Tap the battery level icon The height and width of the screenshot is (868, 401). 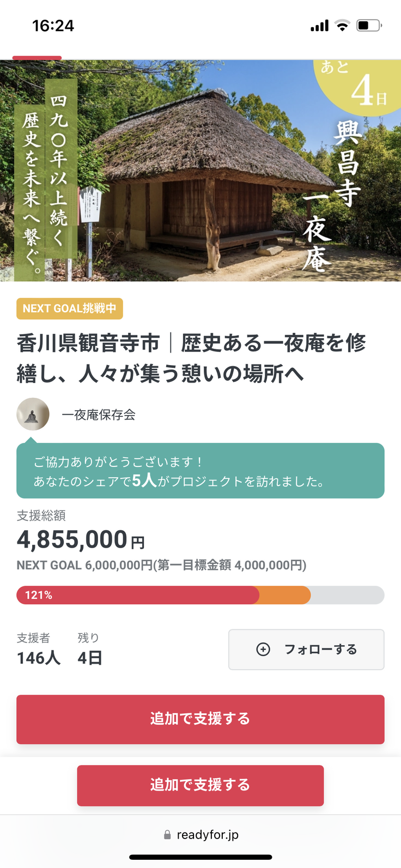pos(369,26)
